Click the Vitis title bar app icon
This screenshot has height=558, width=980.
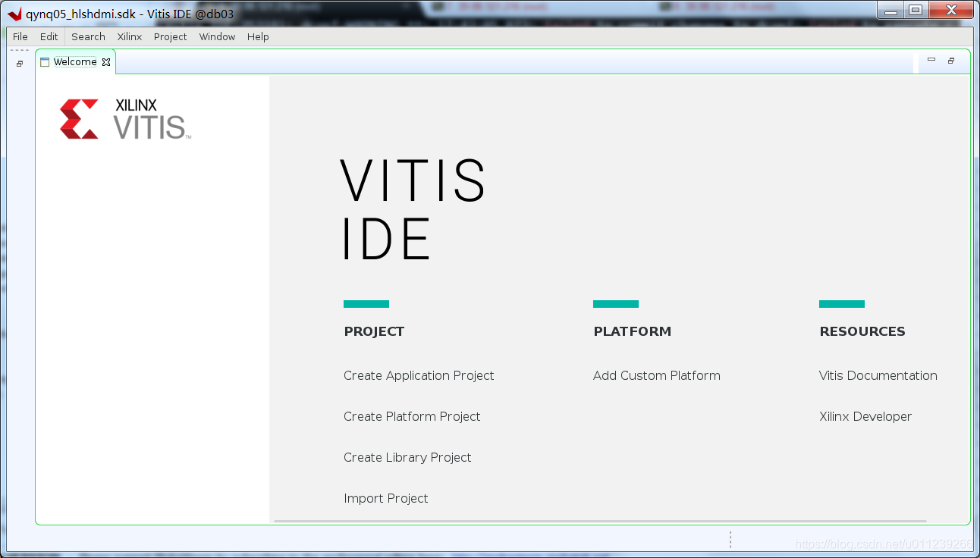point(14,14)
